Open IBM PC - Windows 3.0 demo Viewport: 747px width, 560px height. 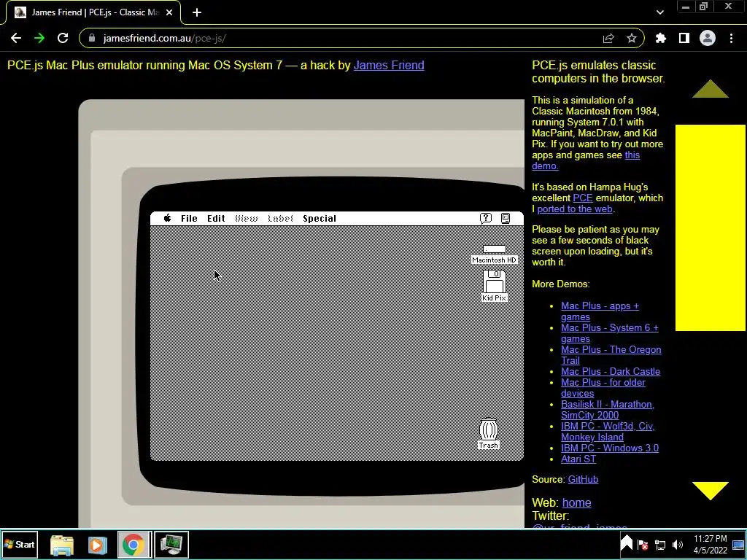click(x=610, y=448)
